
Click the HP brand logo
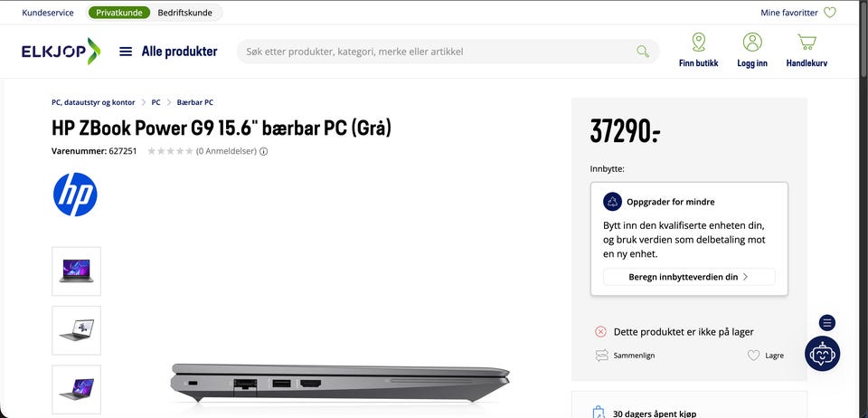[x=75, y=195]
